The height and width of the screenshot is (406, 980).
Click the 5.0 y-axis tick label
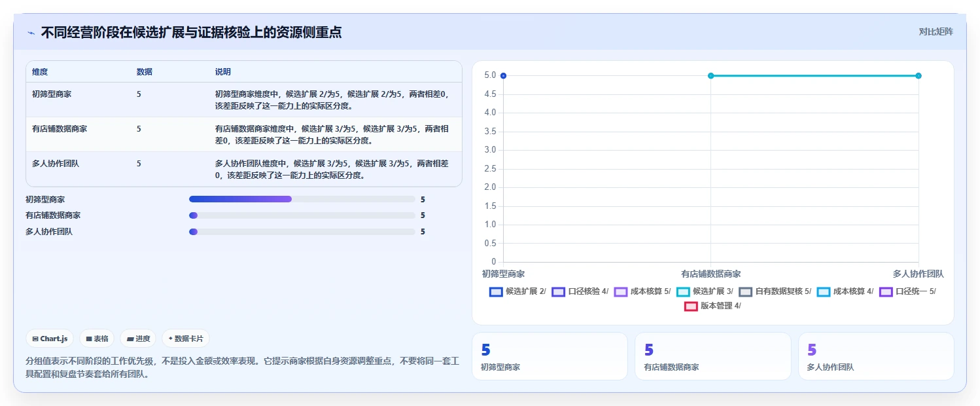pos(490,75)
